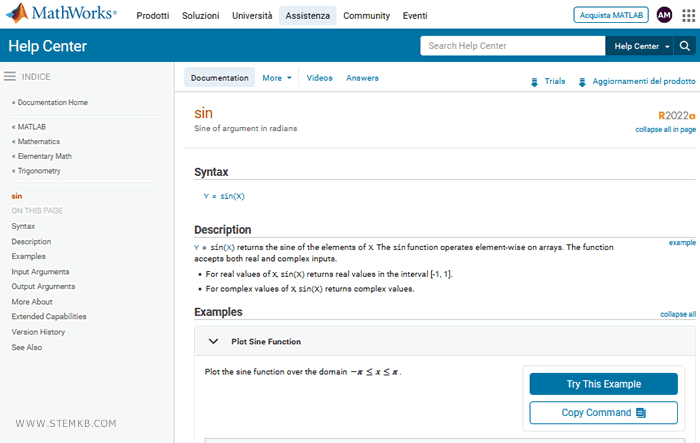
Task: Click the search magnifier icon
Action: (x=685, y=46)
